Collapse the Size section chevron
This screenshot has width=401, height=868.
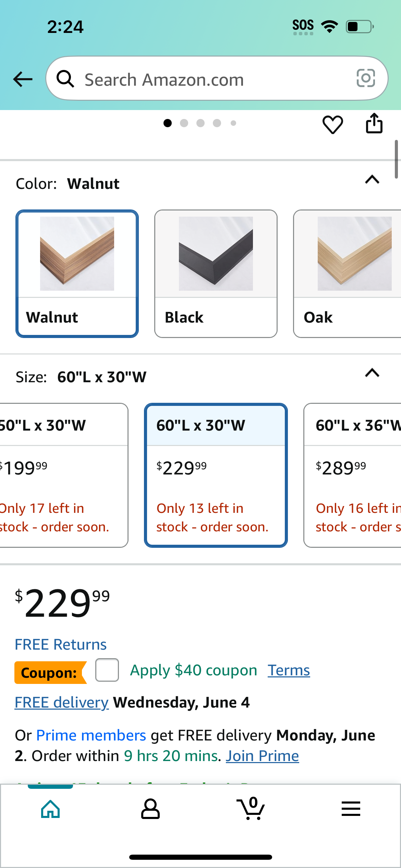[372, 373]
